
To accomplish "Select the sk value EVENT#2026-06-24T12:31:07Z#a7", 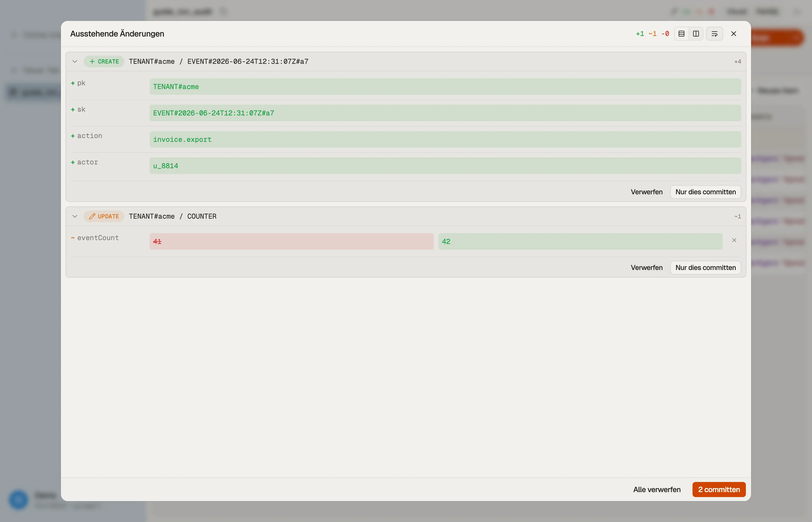I will tap(445, 113).
